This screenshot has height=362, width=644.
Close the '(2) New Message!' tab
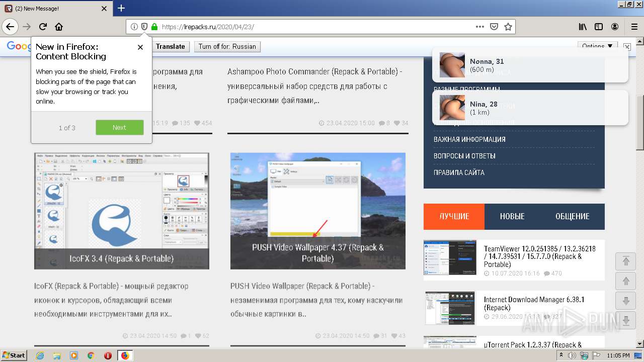[x=104, y=9]
